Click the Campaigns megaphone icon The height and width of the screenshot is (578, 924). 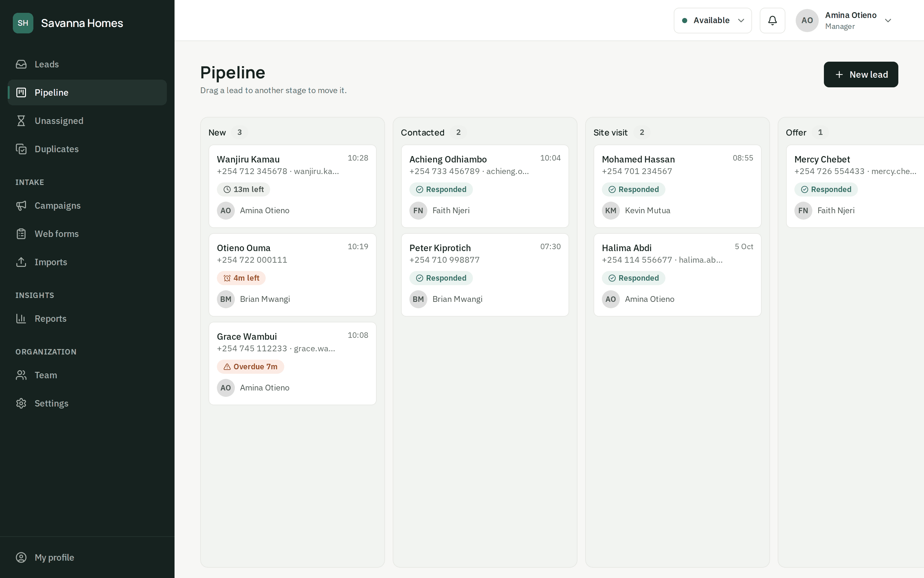(x=21, y=206)
